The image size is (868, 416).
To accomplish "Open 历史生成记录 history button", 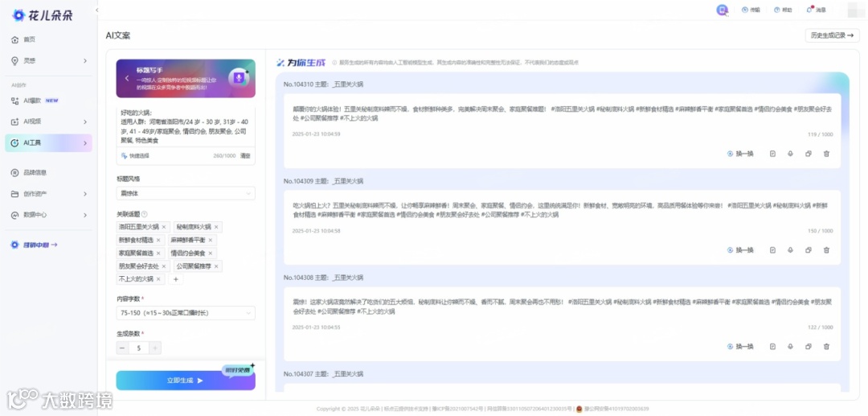I will (832, 35).
